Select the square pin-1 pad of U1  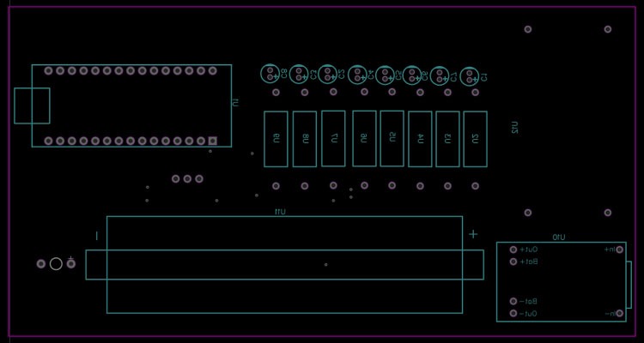pos(212,141)
